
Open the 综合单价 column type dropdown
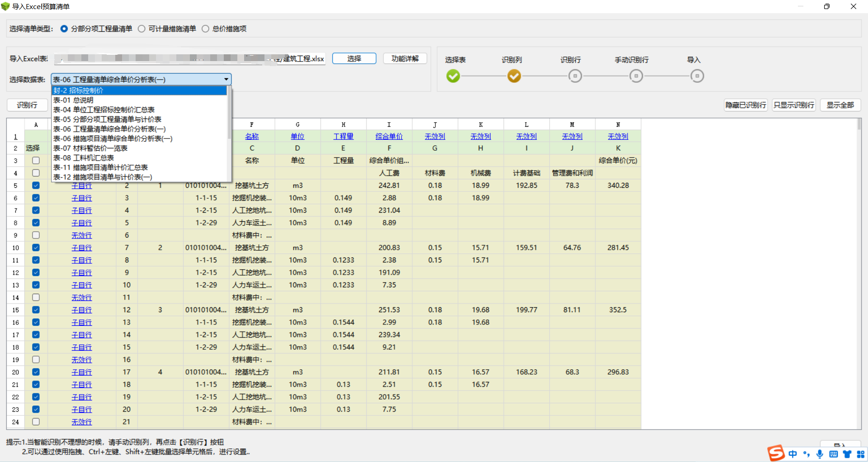pos(389,136)
